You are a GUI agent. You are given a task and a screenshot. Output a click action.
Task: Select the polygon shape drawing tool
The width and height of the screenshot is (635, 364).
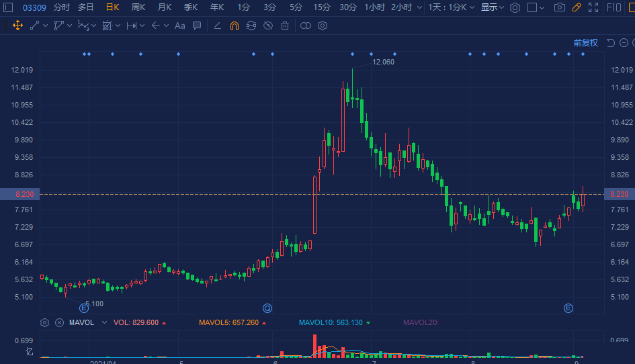point(58,26)
